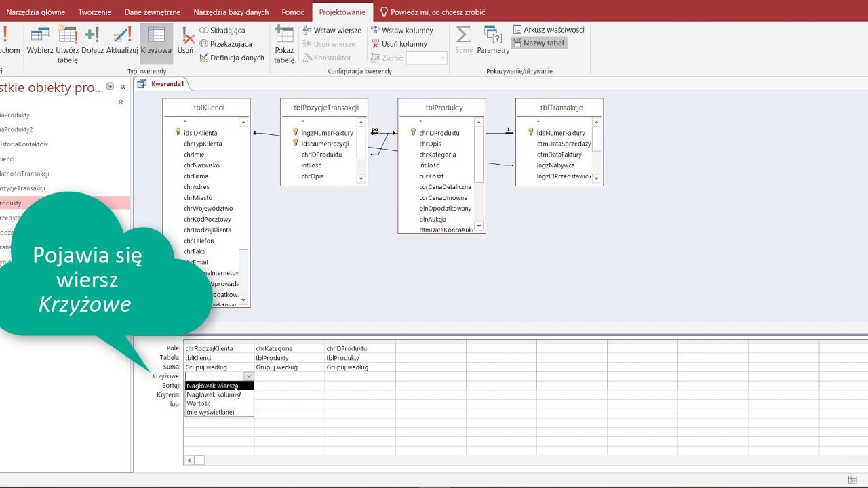
Task: Collapse the navigation group with up chevron
Action: pos(121,102)
